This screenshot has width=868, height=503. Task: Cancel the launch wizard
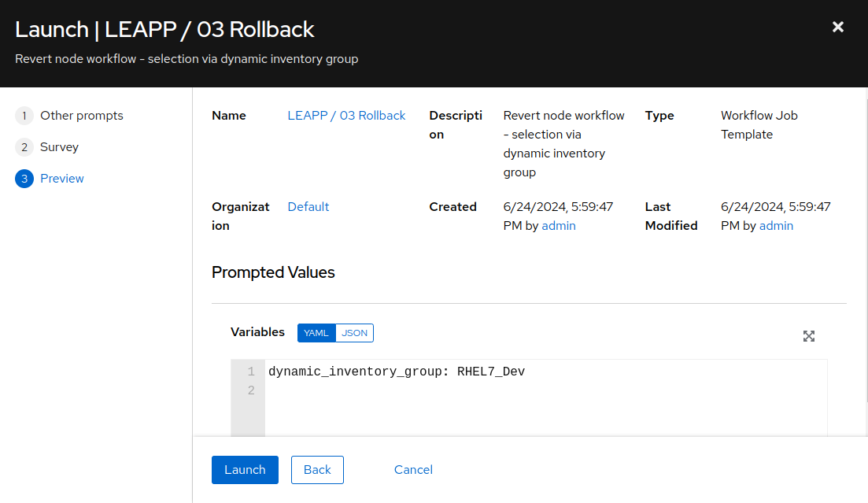[413, 470]
